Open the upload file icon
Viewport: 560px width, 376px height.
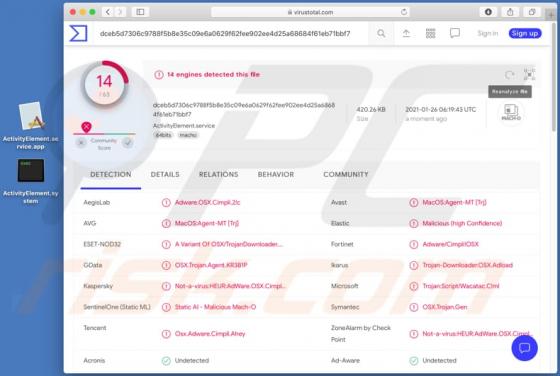point(406,34)
